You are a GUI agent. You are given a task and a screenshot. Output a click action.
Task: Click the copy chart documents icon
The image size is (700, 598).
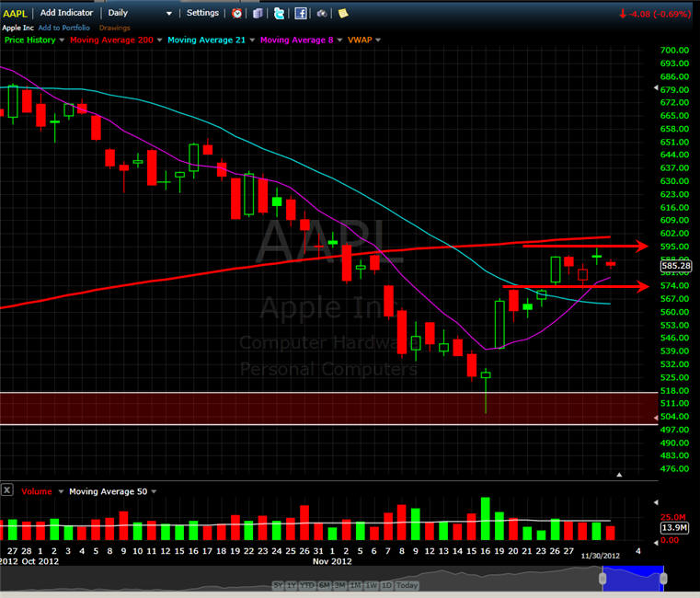pyautogui.click(x=258, y=14)
